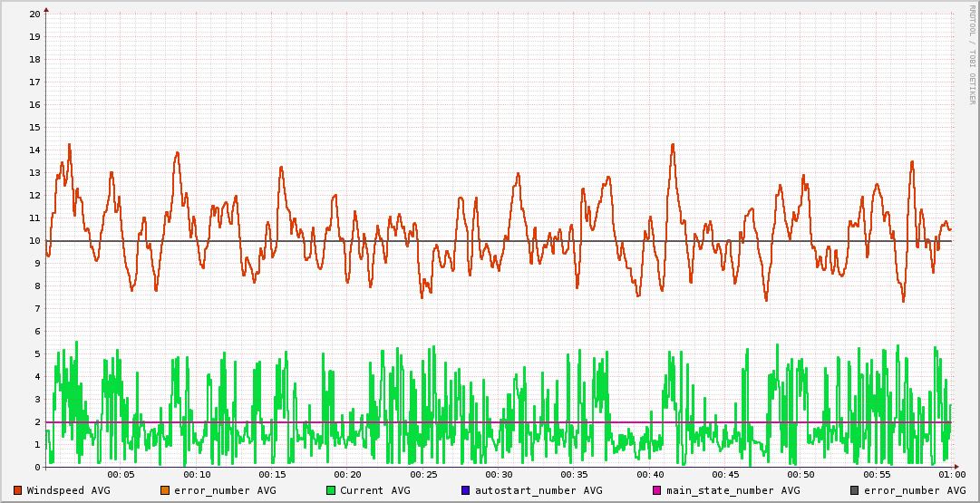Click the 00:30 time axis label
The width and height of the screenshot is (980, 503).
[x=499, y=475]
